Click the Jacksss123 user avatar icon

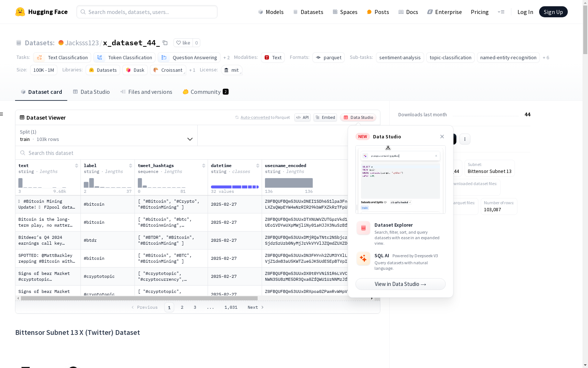click(61, 43)
